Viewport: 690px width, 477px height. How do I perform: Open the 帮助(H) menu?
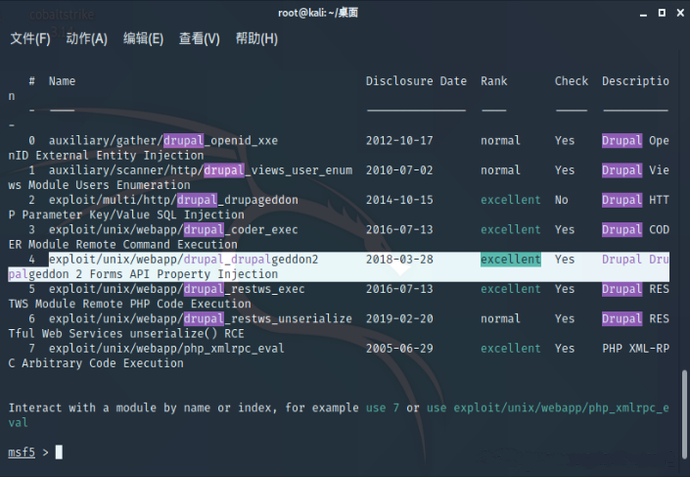click(256, 39)
